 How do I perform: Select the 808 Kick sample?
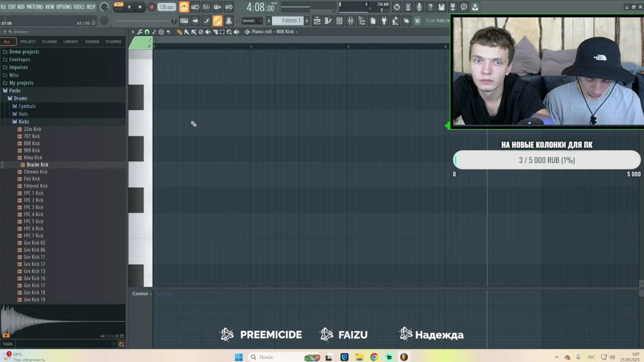32,143
